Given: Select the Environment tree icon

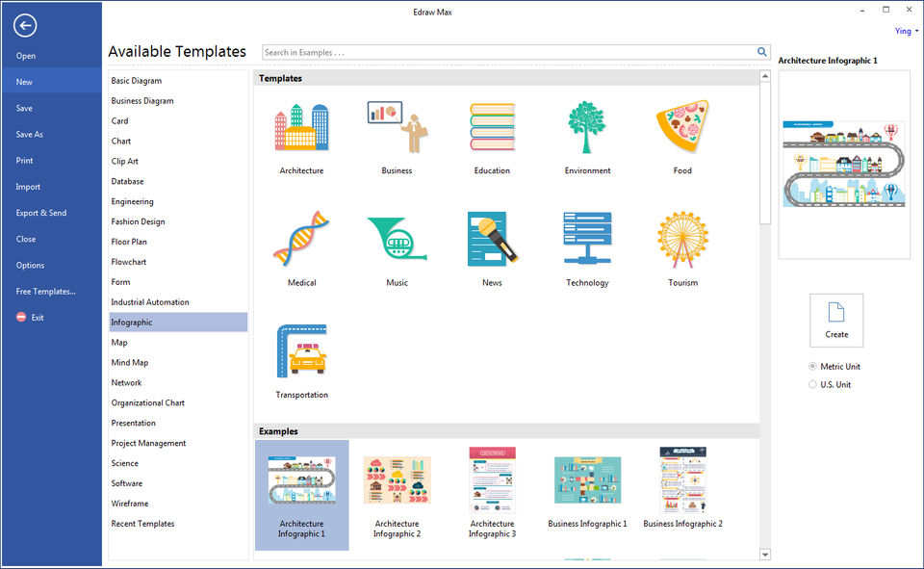Looking at the screenshot, I should [x=587, y=127].
